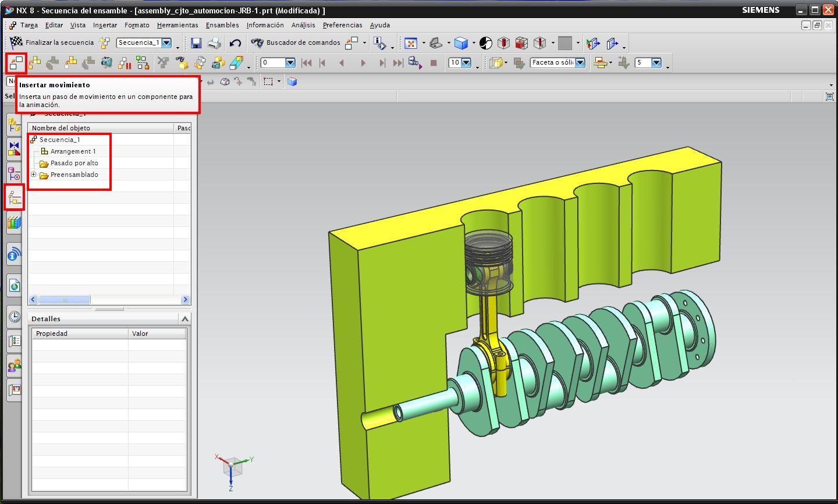Click the gray background color swatch
Viewport: 838px width, 504px height.
565,43
